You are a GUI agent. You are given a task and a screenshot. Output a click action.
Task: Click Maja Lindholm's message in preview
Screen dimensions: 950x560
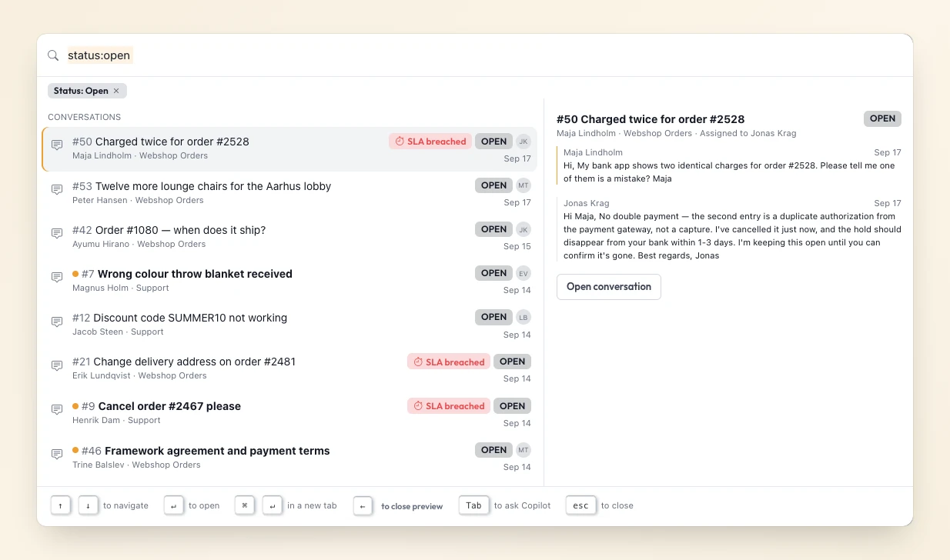(x=729, y=165)
